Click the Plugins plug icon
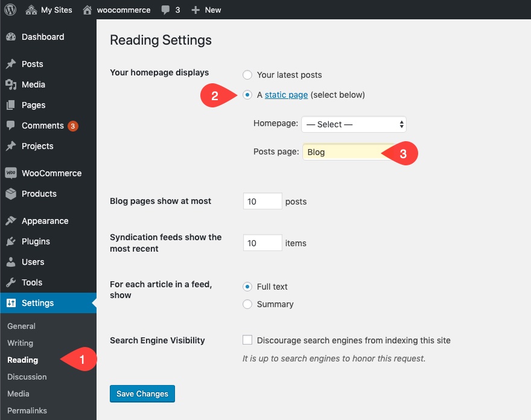The height and width of the screenshot is (420, 531). point(11,241)
